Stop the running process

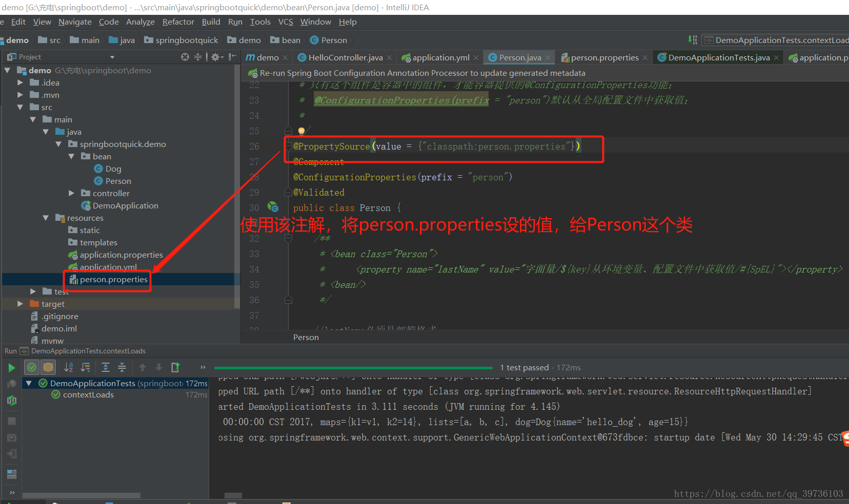[11, 421]
